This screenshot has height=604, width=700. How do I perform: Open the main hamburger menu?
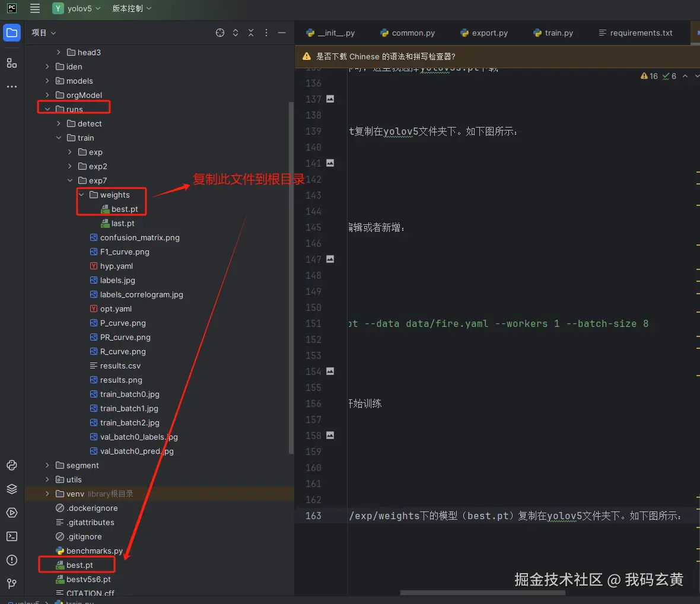[35, 8]
